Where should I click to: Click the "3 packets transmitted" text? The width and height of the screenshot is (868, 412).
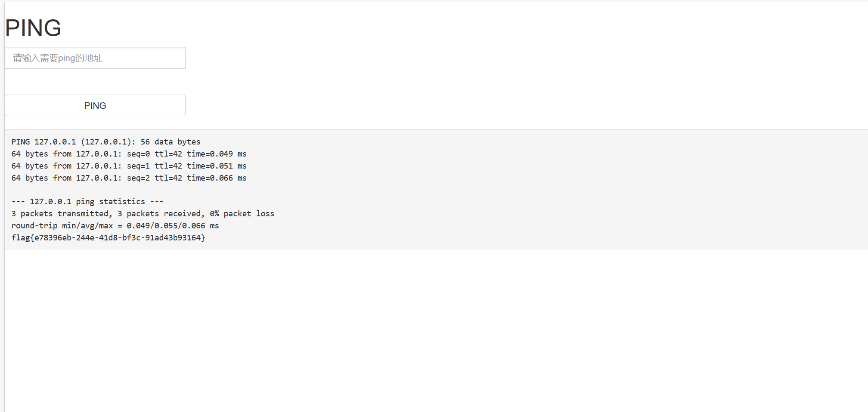[x=60, y=214]
